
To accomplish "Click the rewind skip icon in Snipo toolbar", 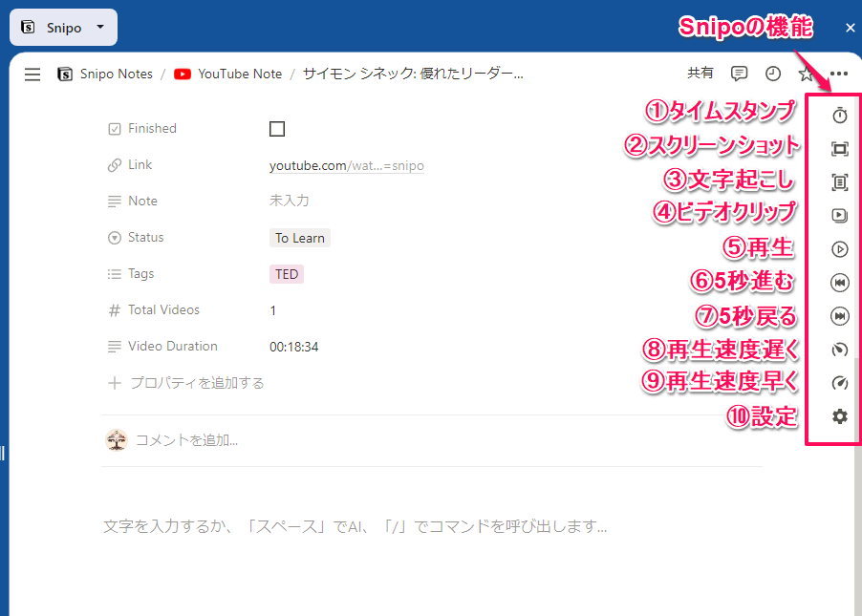I will 839,283.
